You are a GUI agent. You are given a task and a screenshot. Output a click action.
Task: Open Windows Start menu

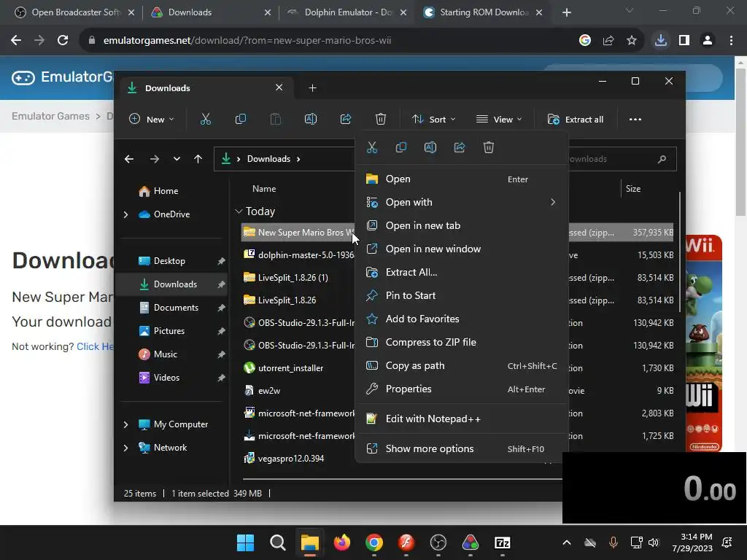[245, 542]
